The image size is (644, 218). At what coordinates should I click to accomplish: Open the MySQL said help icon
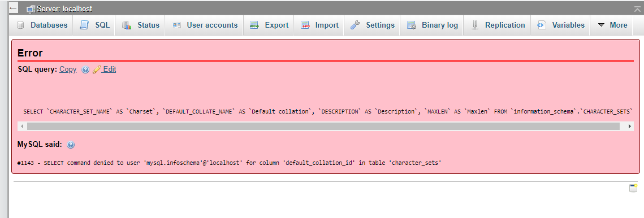pyautogui.click(x=71, y=145)
